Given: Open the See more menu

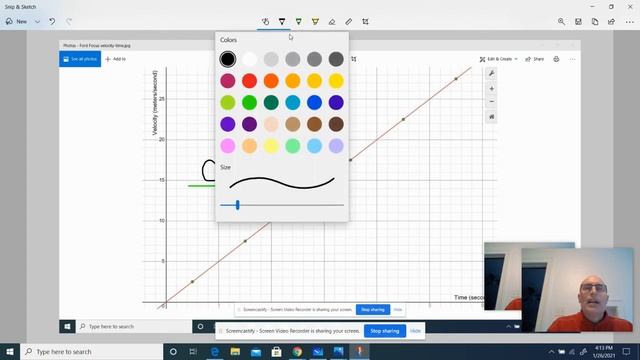Looking at the screenshot, I should [630, 22].
